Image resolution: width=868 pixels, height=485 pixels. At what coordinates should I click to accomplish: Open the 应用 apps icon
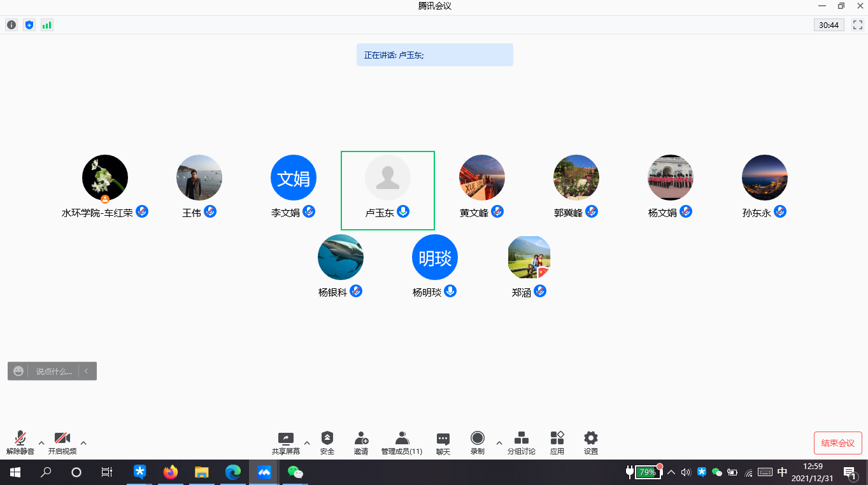pos(557,442)
